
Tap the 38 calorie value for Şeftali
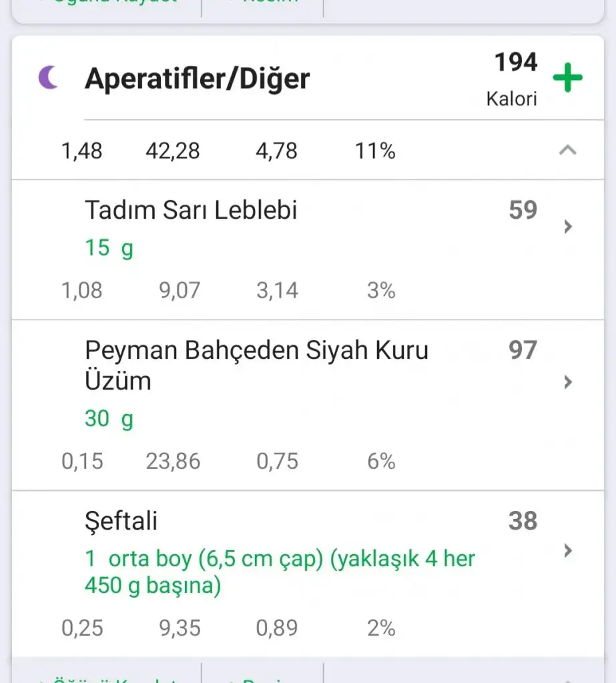pos(523,521)
